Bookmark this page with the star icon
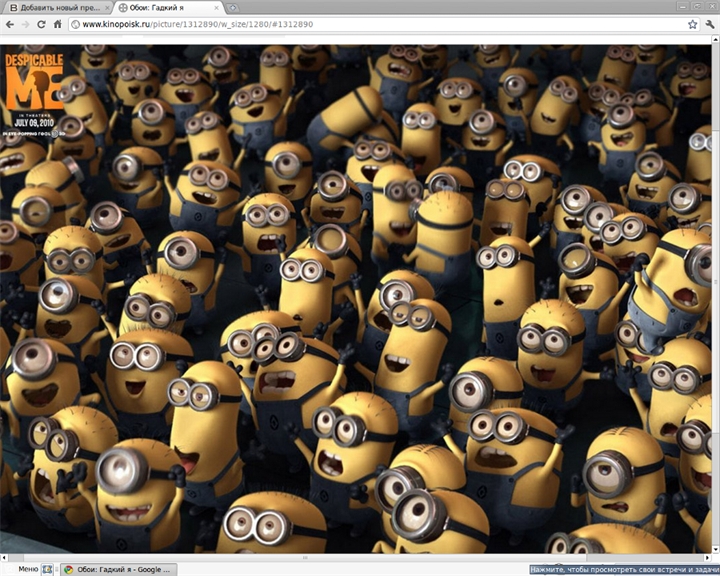The width and height of the screenshot is (720, 576). coord(692,24)
